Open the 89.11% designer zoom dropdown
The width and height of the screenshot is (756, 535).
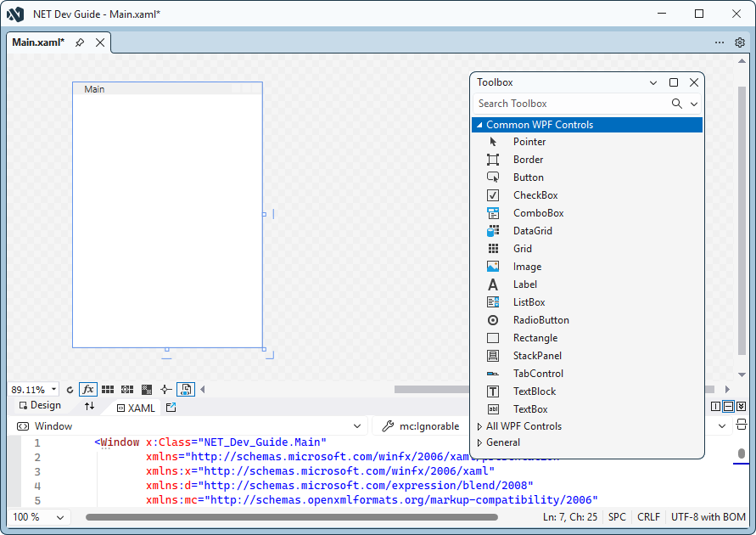point(54,389)
